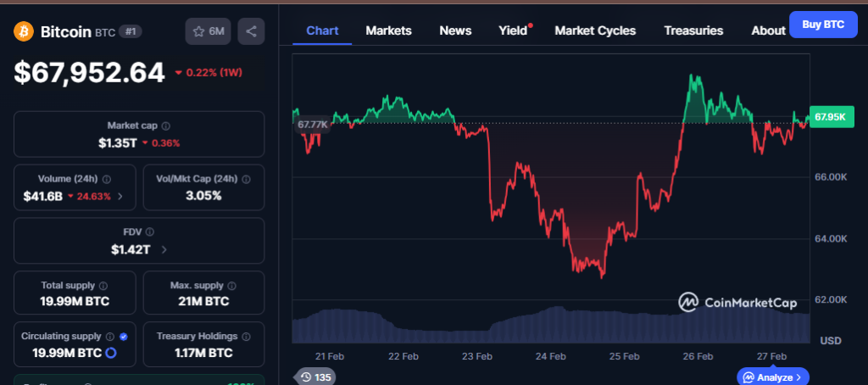Click the share icon button
868x385 pixels.
(251, 31)
